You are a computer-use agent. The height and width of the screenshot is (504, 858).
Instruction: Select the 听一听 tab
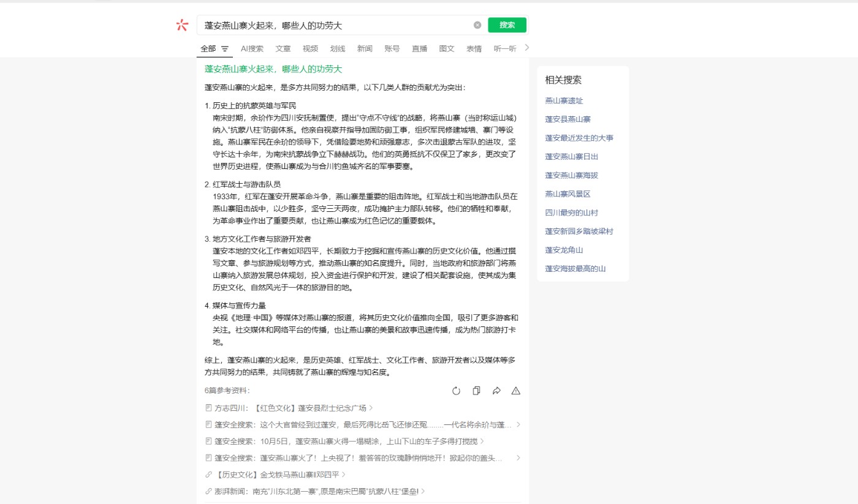(x=505, y=48)
